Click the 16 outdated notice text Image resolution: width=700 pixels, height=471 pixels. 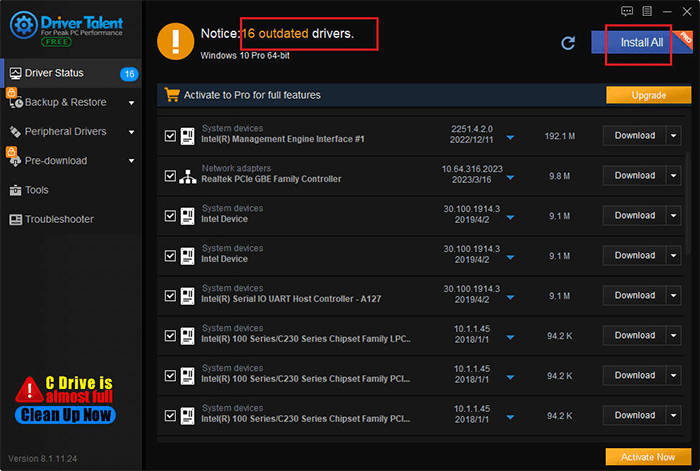[x=277, y=33]
